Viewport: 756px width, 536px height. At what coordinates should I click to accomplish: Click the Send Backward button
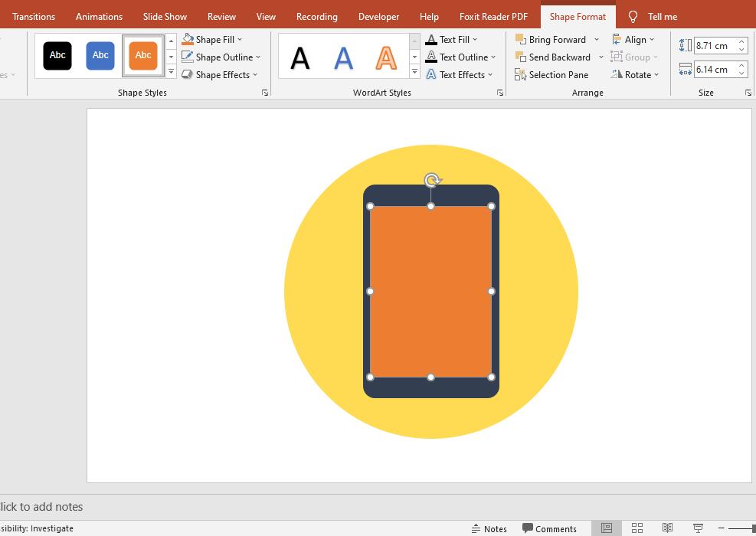558,57
